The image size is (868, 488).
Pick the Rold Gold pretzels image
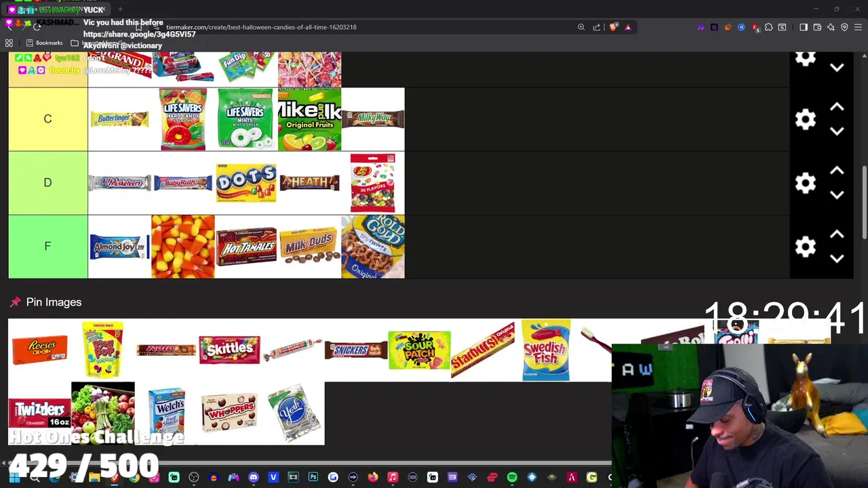point(373,247)
